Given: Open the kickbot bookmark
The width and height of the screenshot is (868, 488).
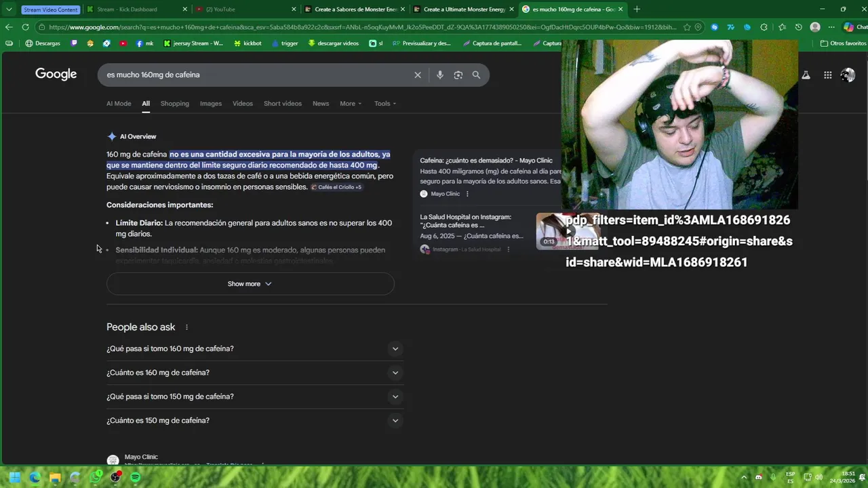Looking at the screenshot, I should 248,43.
